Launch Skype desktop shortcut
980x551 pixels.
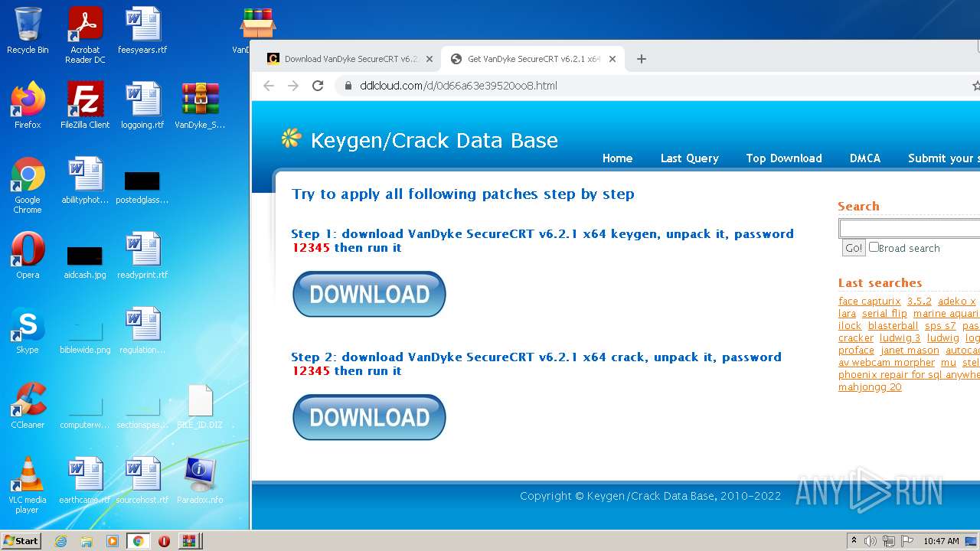tap(28, 331)
